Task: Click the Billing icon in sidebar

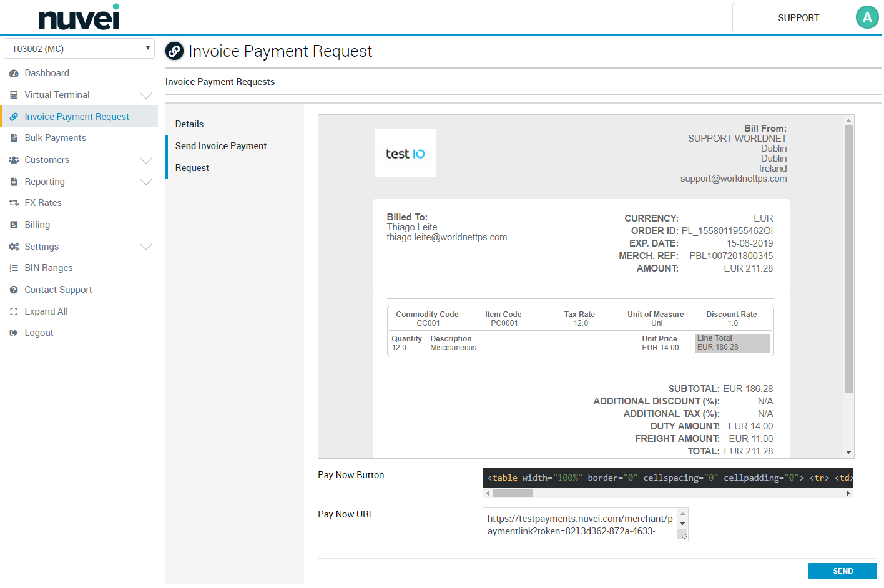Action: point(14,225)
